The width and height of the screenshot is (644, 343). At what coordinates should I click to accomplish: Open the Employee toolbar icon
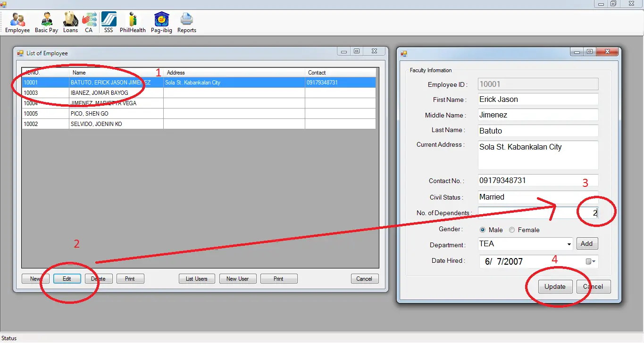click(x=17, y=23)
